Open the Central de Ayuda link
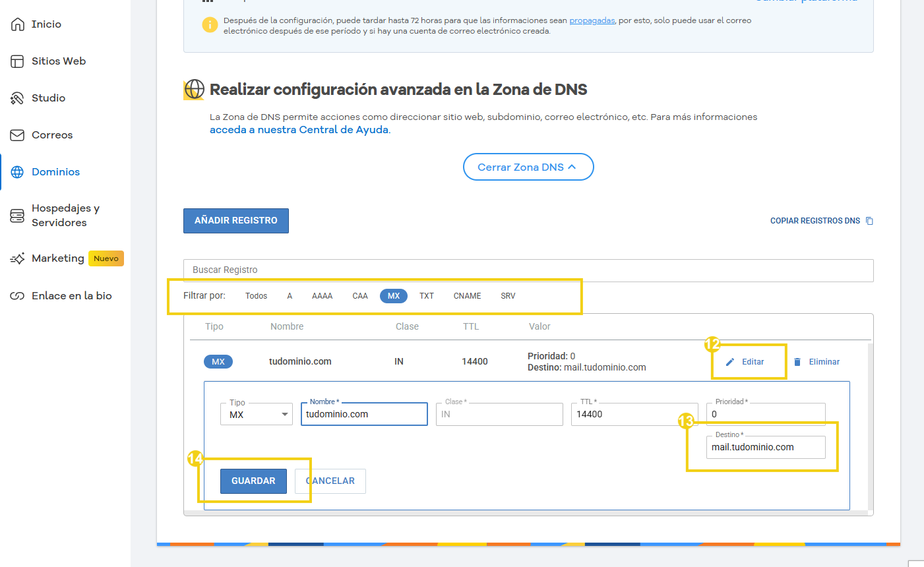924x567 pixels. [x=299, y=130]
